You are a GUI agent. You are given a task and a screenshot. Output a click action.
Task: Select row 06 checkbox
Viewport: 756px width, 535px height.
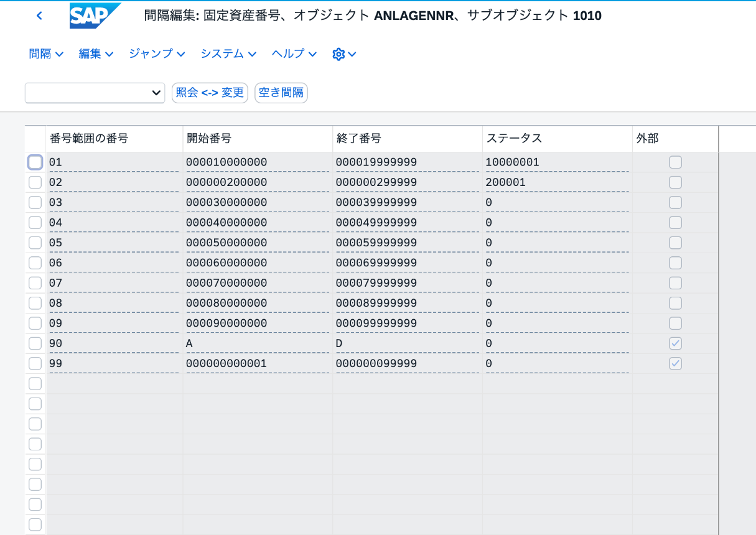click(35, 263)
